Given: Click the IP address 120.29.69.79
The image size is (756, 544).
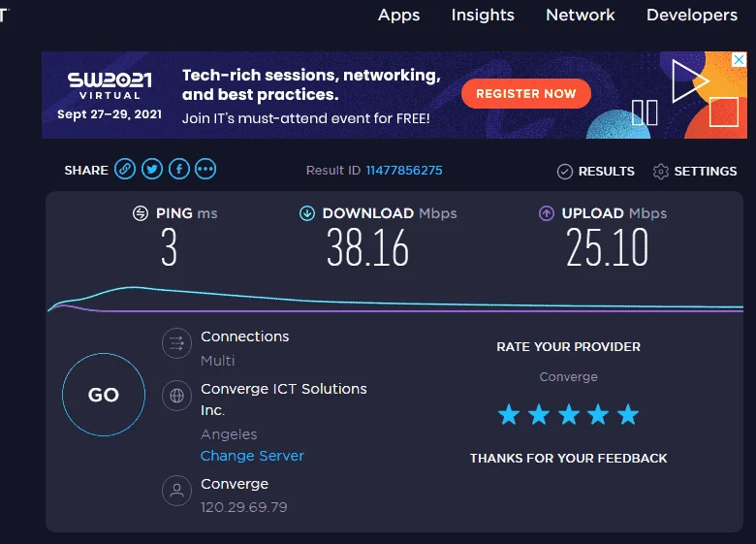Looking at the screenshot, I should coord(244,507).
